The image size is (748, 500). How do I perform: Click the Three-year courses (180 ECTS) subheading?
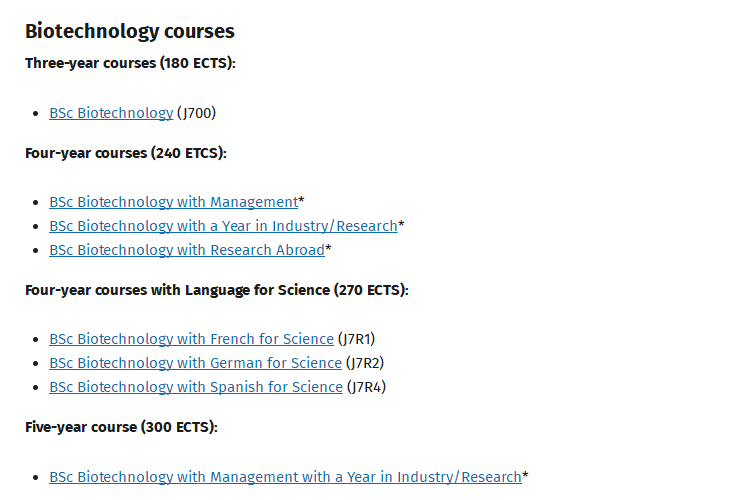tap(130, 63)
